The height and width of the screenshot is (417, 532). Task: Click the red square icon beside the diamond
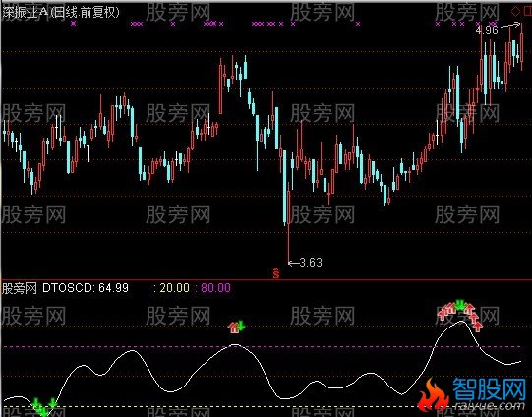coord(528,12)
